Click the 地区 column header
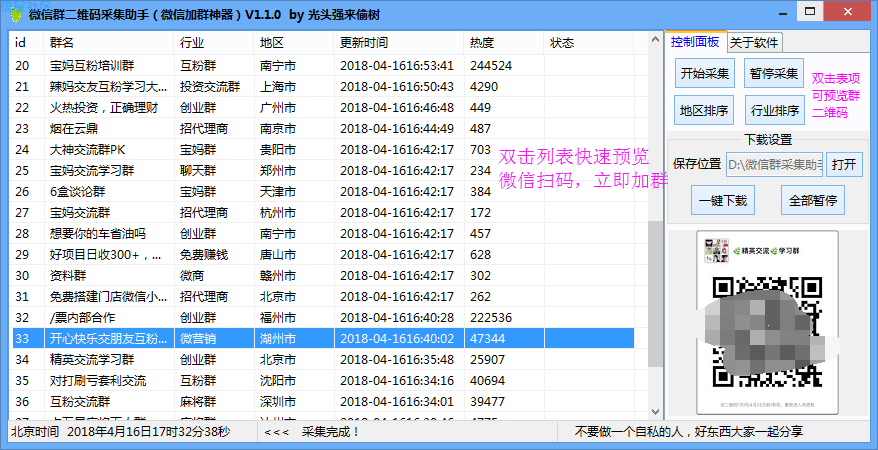878x450 pixels. click(x=294, y=43)
